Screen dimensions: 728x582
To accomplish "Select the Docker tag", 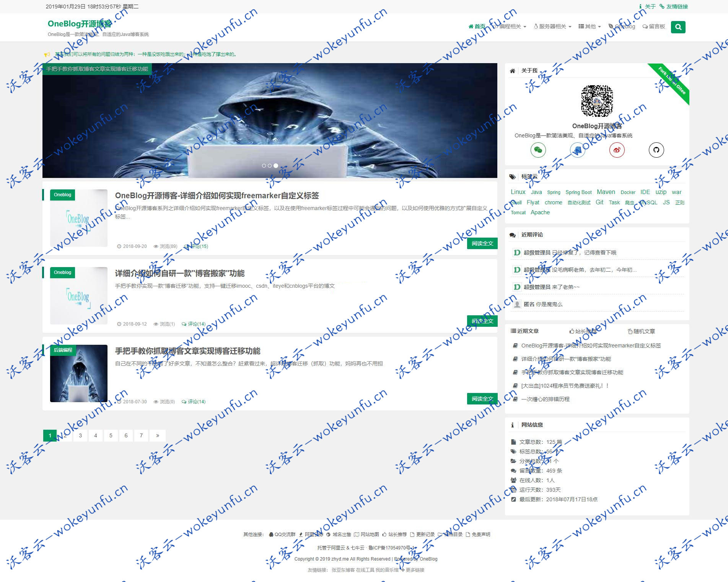I will pyautogui.click(x=628, y=192).
